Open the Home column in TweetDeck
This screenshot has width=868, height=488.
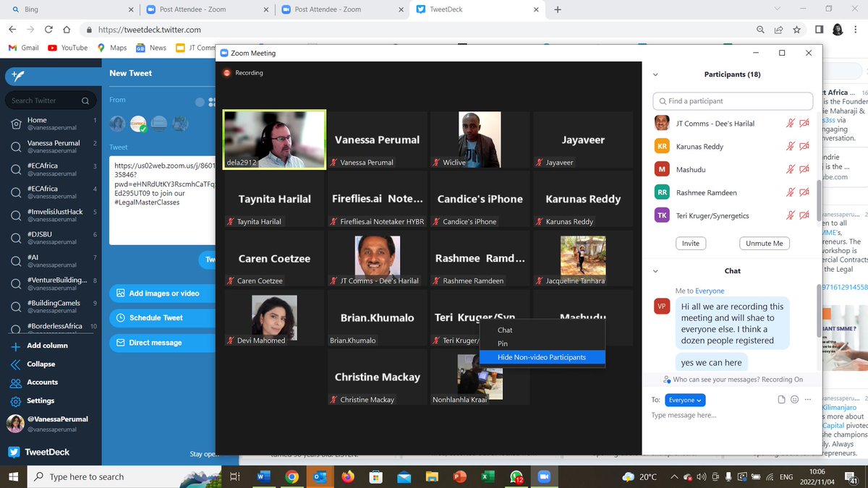click(51, 124)
